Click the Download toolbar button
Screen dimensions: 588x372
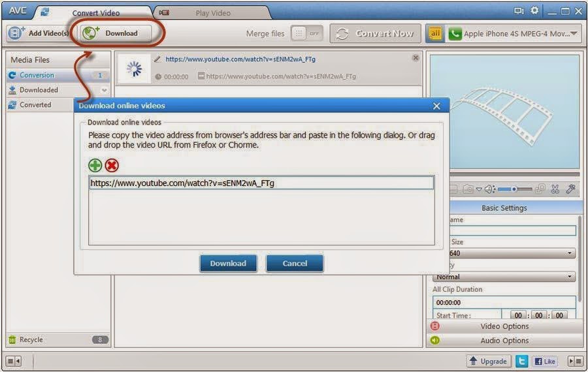pos(116,33)
